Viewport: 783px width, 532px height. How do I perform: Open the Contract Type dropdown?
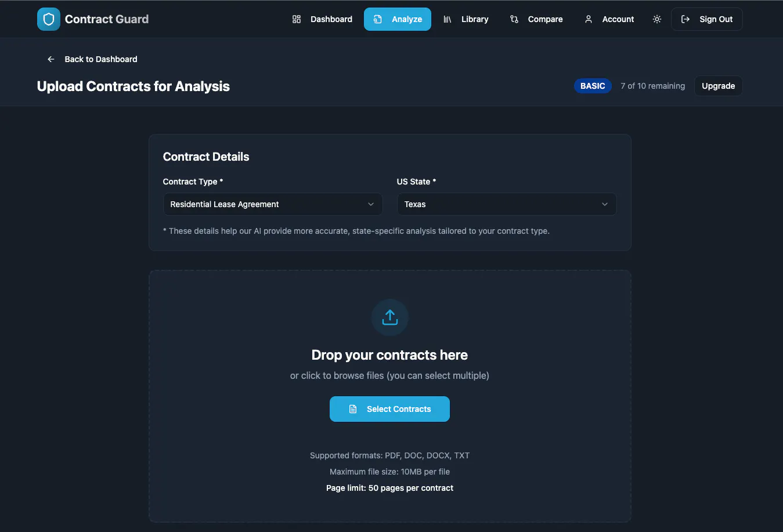(273, 204)
